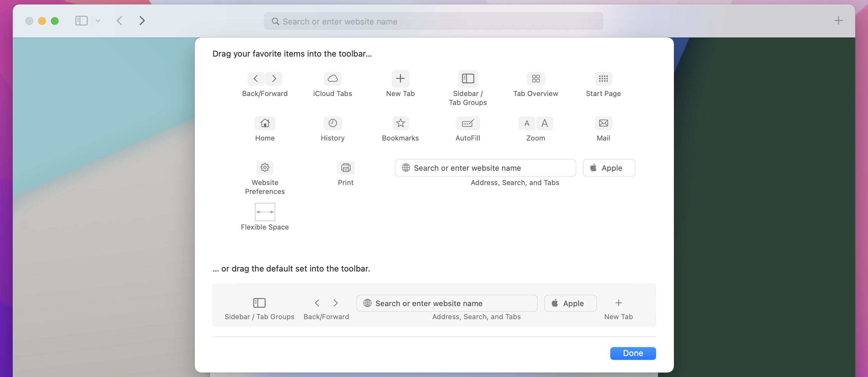This screenshot has width=868, height=377.
Task: Click the Done button
Action: pyautogui.click(x=633, y=353)
